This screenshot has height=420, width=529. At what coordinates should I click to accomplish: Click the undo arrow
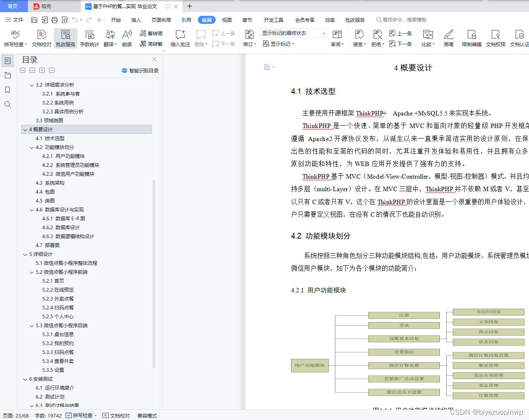click(x=75, y=20)
